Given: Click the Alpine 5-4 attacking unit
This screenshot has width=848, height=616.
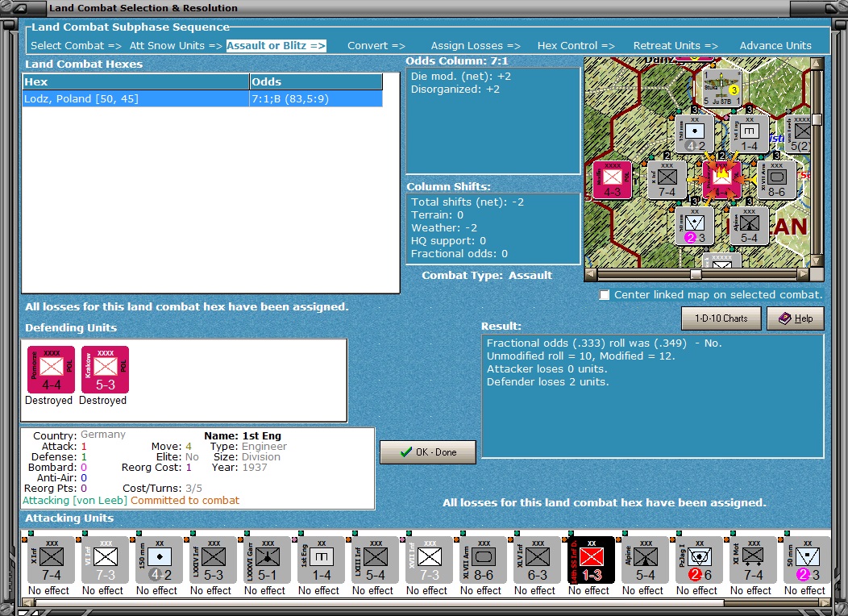Looking at the screenshot, I should [x=645, y=560].
